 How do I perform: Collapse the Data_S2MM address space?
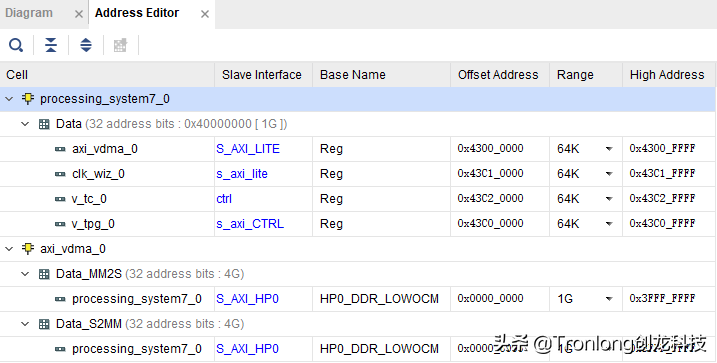[x=25, y=324]
